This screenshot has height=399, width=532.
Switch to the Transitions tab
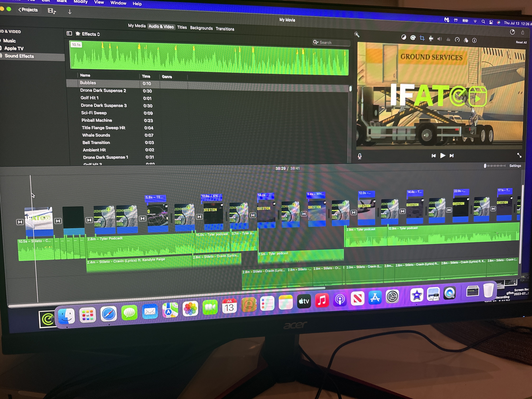point(225,29)
